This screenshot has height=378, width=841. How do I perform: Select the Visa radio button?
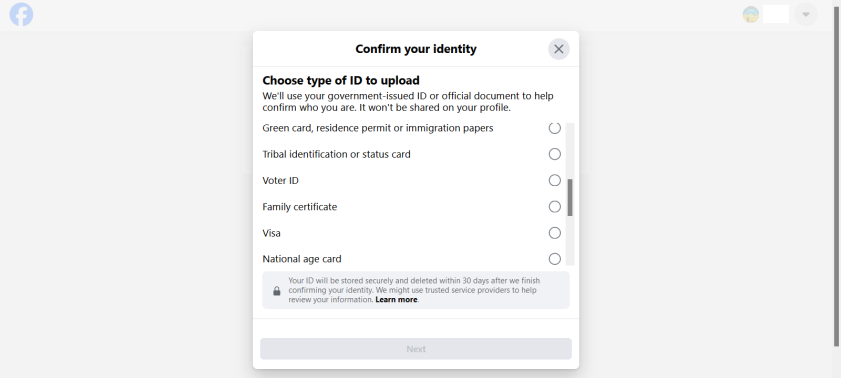[555, 233]
